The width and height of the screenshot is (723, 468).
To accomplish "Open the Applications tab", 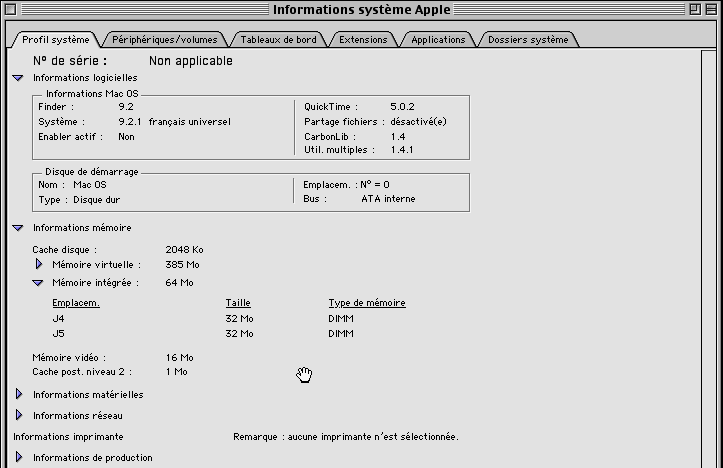I will 438,40.
